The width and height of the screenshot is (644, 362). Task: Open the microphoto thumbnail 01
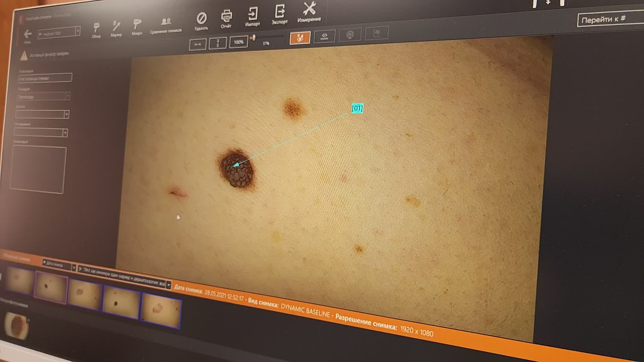pyautogui.click(x=16, y=325)
